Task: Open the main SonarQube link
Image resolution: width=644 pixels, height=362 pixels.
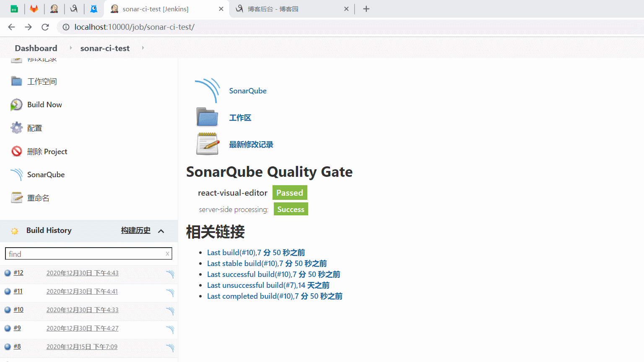Action: coord(248,91)
